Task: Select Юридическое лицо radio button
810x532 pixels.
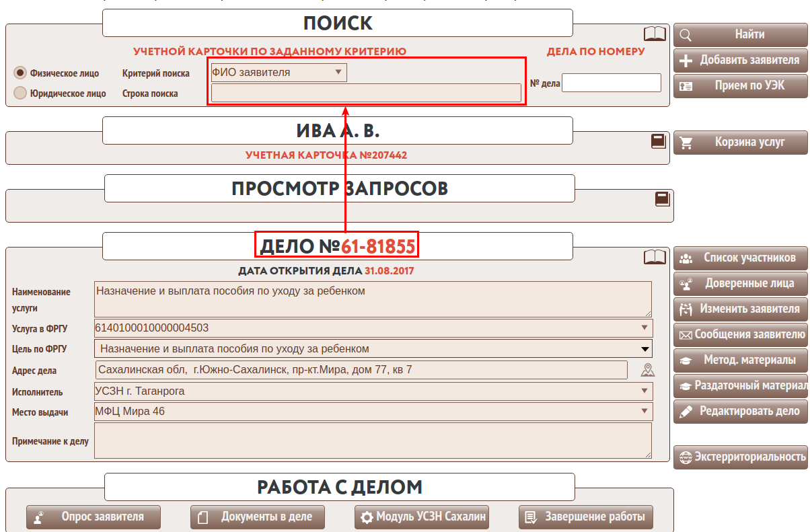Action: click(x=20, y=93)
